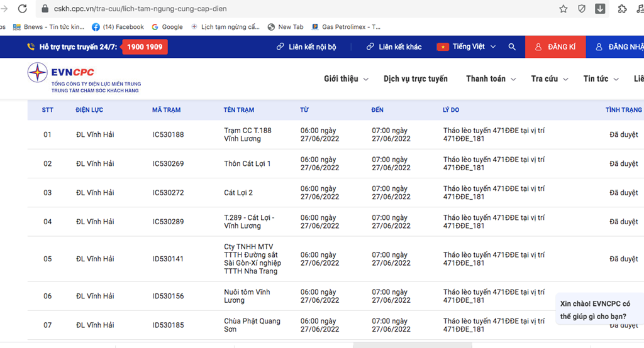Select Dịch vụ trực tuyến menu item
644x348 pixels.
tap(416, 79)
